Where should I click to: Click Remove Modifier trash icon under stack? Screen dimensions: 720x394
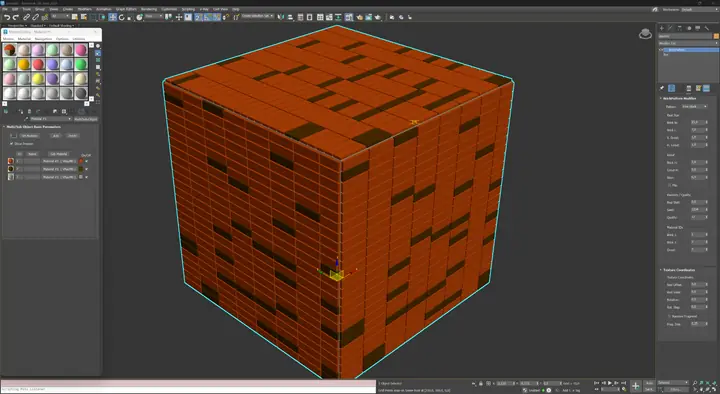click(689, 88)
